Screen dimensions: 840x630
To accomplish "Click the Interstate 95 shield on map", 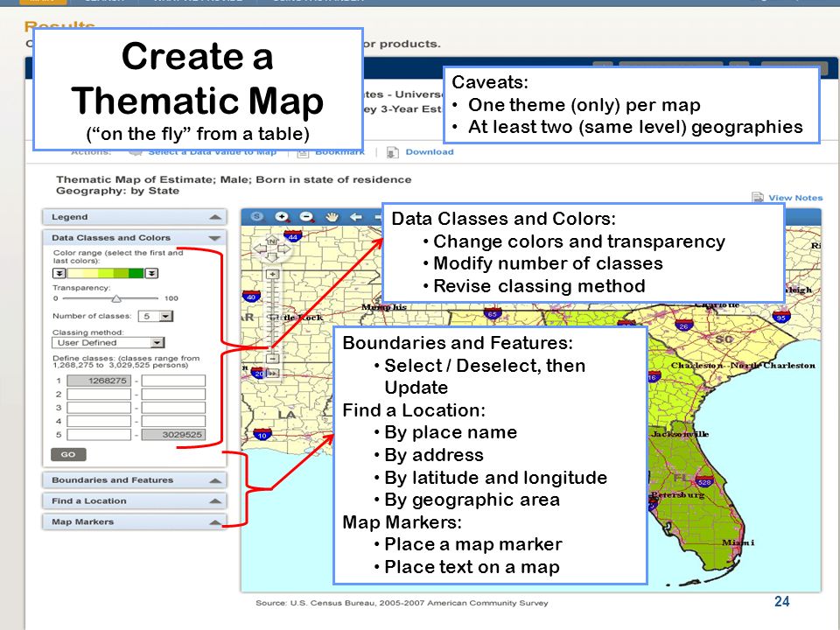I will tap(781, 316).
